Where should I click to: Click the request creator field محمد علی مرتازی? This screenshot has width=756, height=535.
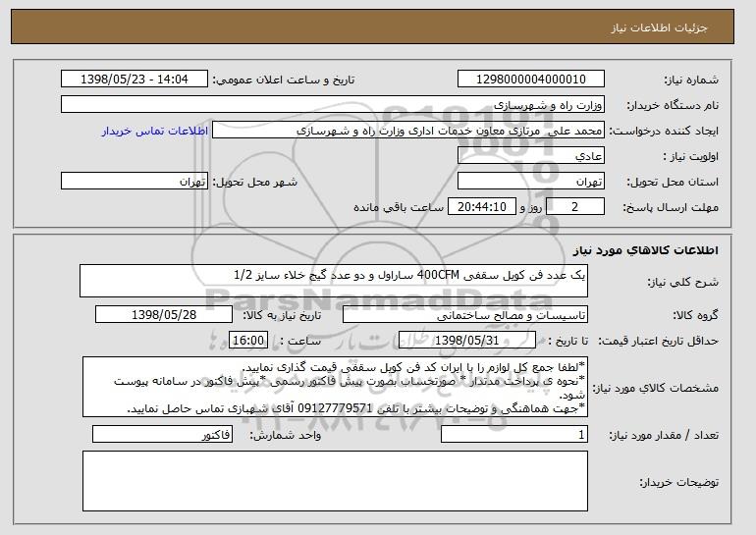(x=408, y=131)
